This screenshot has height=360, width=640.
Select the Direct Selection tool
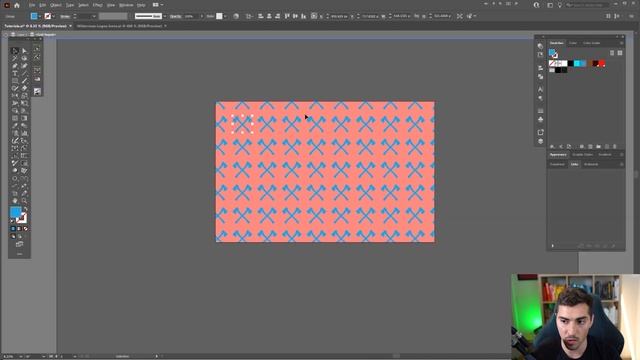[x=24, y=51]
